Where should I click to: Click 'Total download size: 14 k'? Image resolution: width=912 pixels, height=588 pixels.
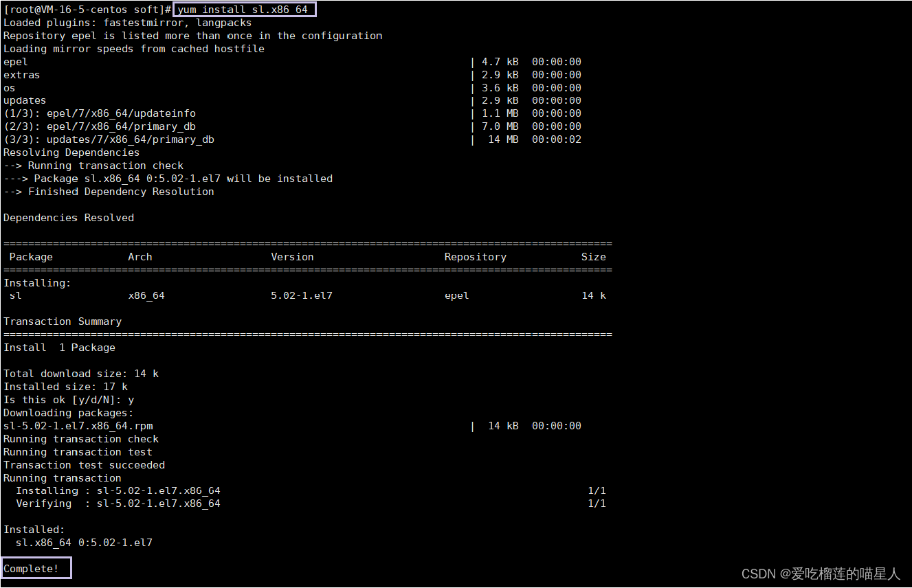coord(81,374)
